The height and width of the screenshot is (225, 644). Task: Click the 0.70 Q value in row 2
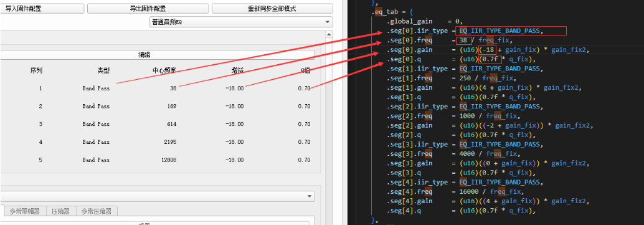305,106
